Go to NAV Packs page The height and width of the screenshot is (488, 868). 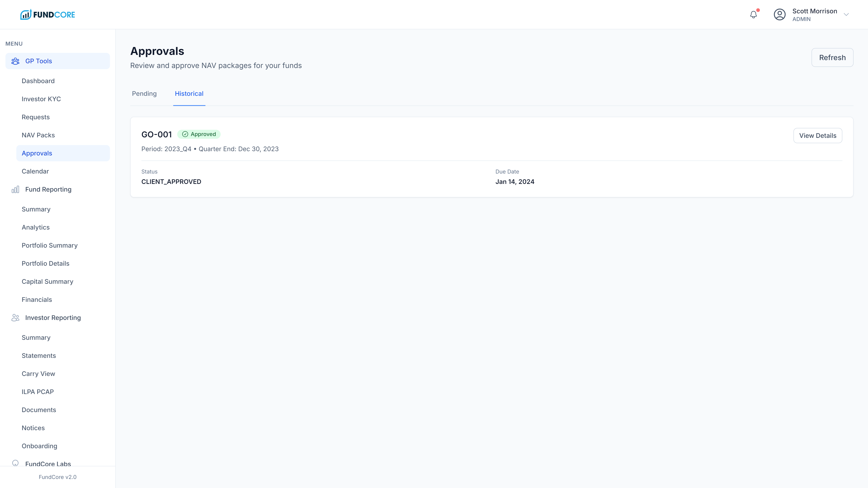click(x=38, y=135)
